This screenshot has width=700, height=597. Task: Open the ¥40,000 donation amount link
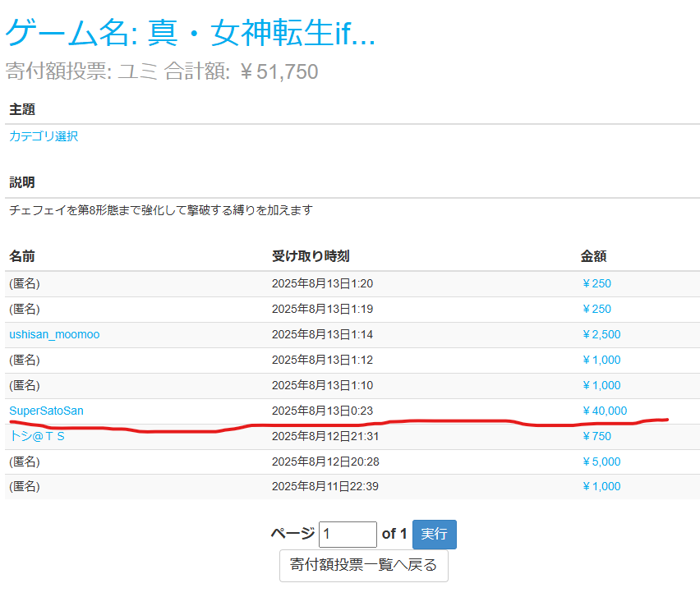604,411
